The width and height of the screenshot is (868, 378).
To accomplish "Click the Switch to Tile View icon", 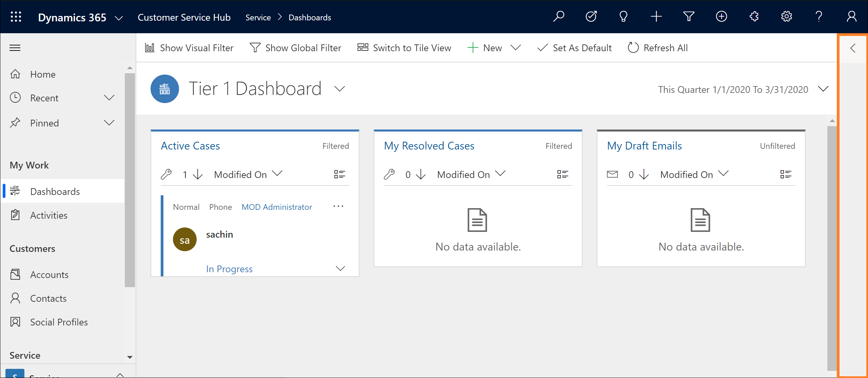I will click(x=362, y=47).
